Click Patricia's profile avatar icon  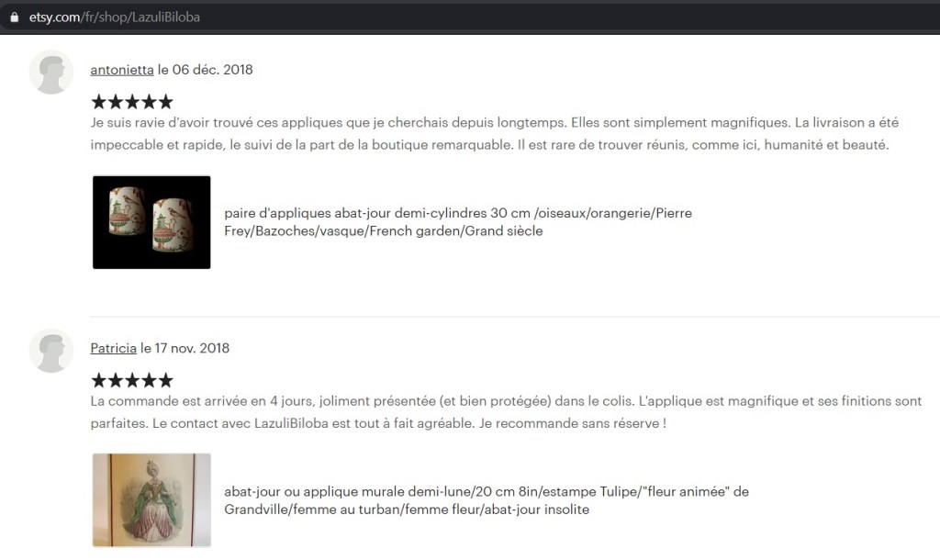pos(51,351)
